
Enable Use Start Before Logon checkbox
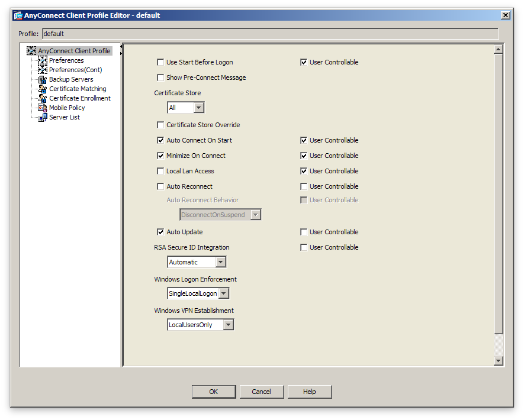[x=160, y=62]
